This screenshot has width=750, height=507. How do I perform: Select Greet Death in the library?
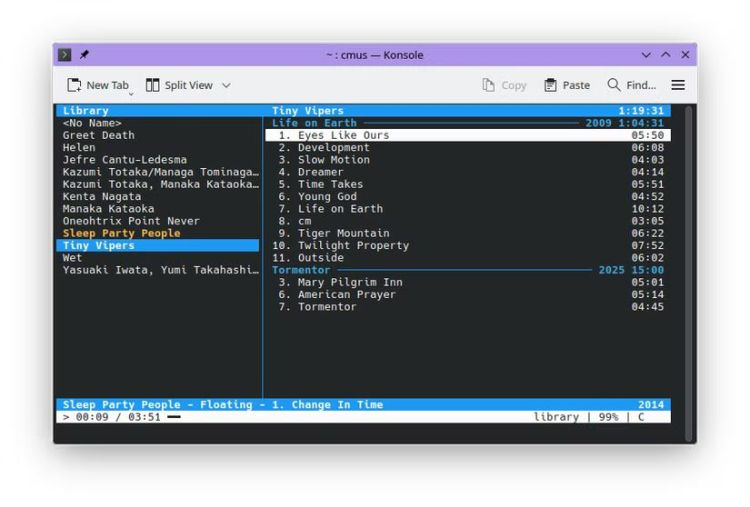tap(98, 135)
